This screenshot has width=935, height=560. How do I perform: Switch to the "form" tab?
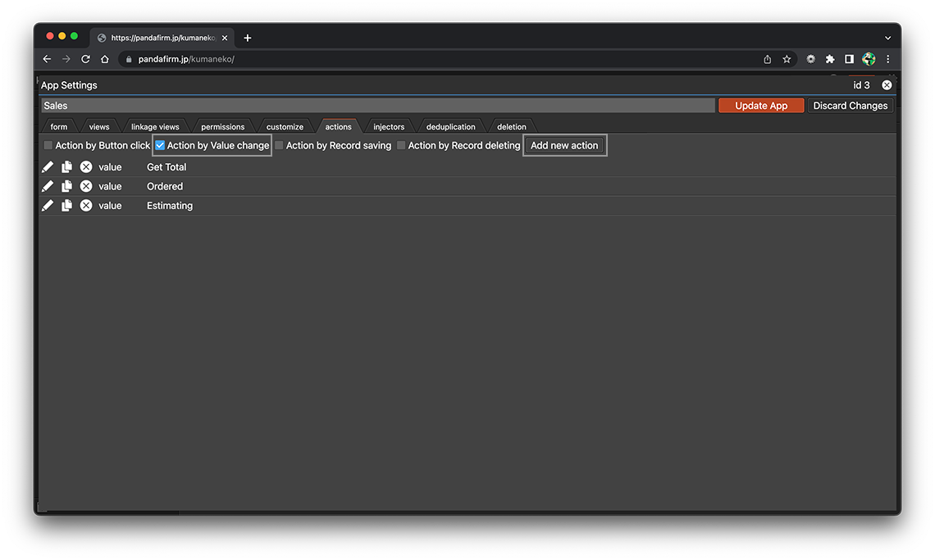(x=58, y=126)
